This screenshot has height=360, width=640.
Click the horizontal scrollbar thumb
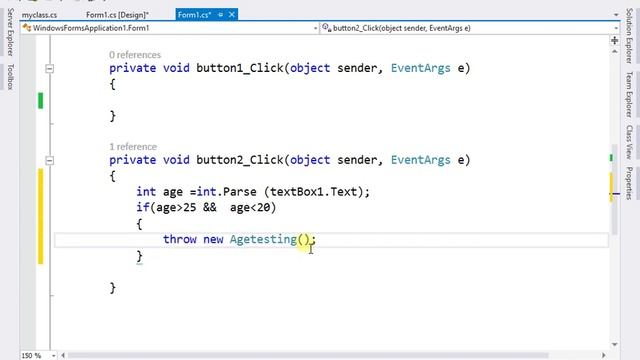[308, 356]
